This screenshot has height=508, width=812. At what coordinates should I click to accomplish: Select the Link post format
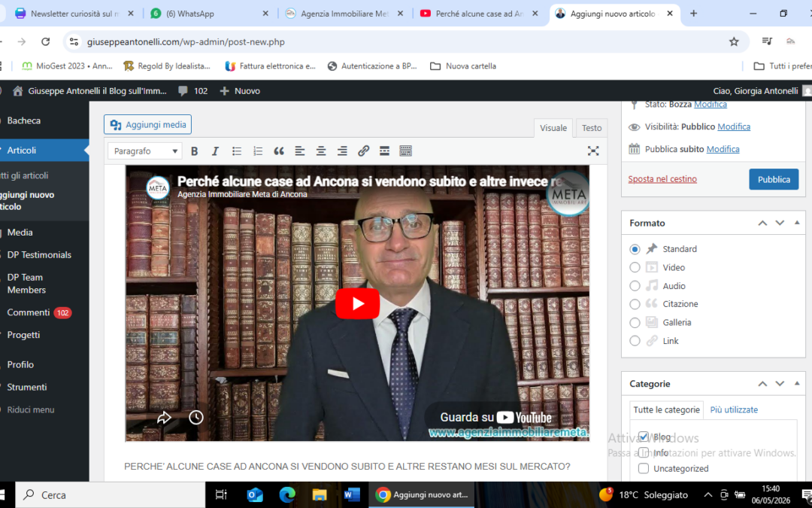pos(635,341)
